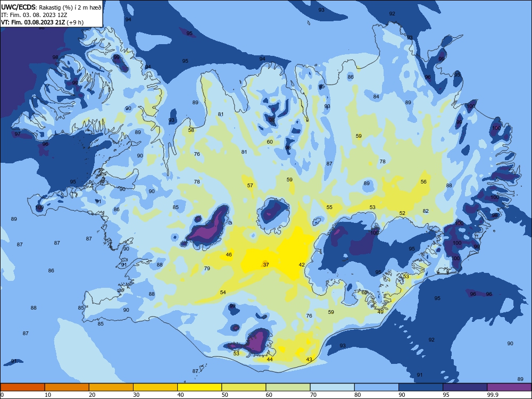The width and height of the screenshot is (532, 399).
Task: Select the '46' value on the map
Action: point(229,254)
